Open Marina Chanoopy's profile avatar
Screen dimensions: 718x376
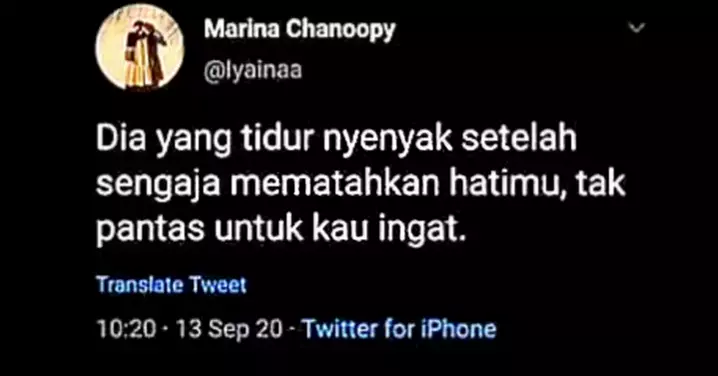click(x=139, y=47)
